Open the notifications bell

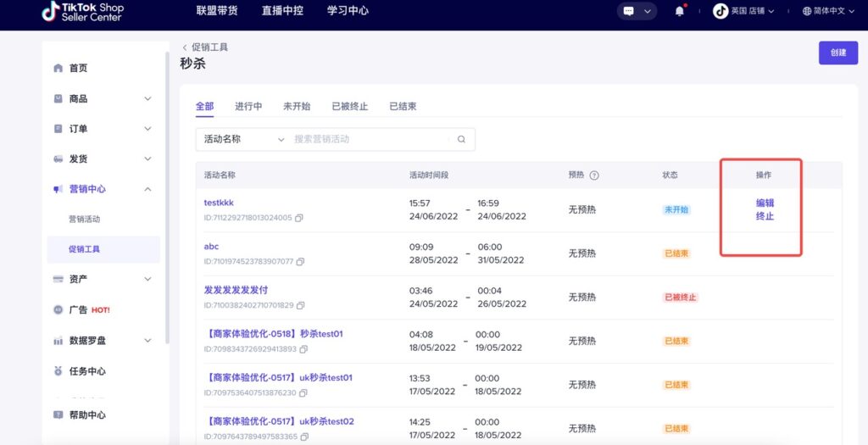pos(680,11)
